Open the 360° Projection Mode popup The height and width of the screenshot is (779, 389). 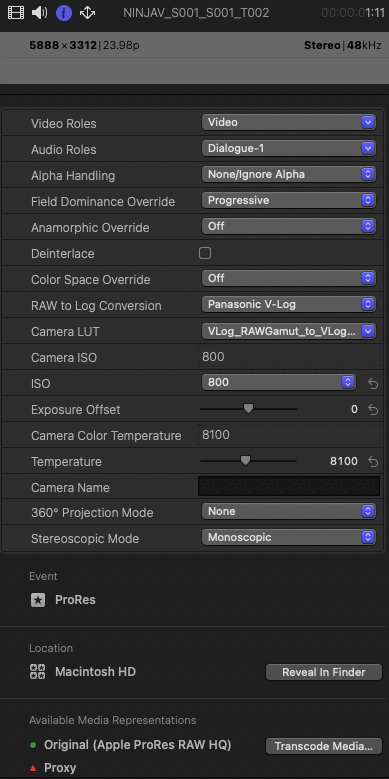tap(289, 511)
